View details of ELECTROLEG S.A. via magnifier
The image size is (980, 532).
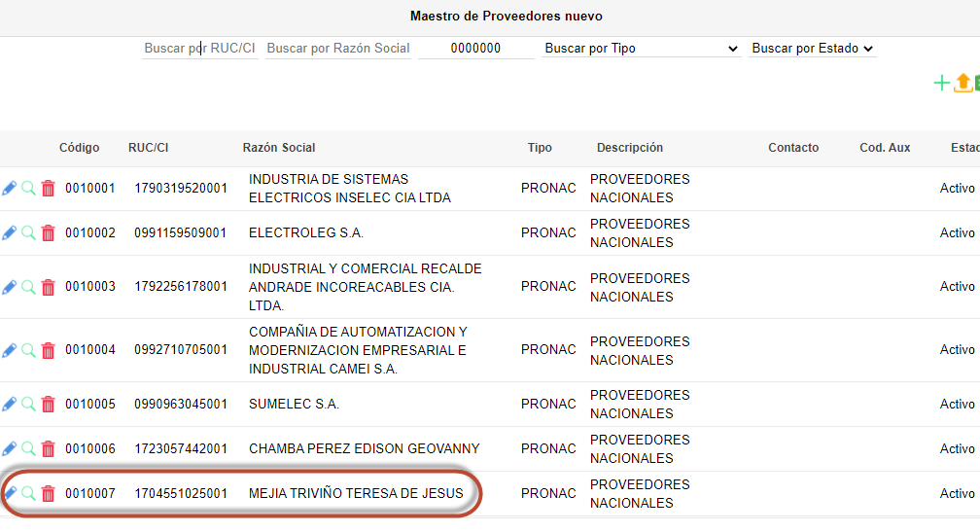pos(29,233)
